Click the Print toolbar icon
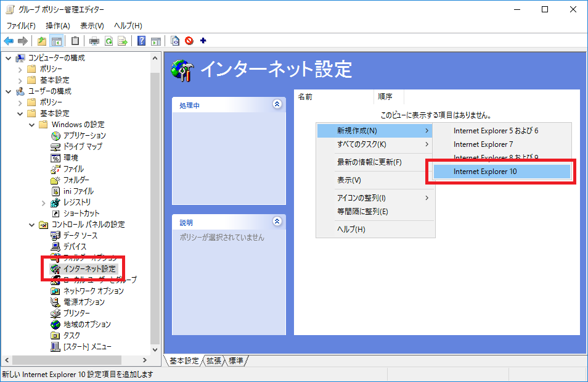Image resolution: width=588 pixels, height=382 pixels. pyautogui.click(x=94, y=41)
